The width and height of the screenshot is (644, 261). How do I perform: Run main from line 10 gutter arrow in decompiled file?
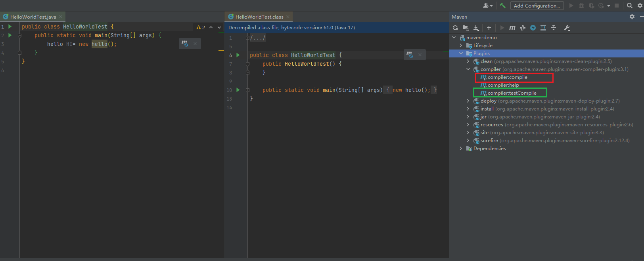click(x=238, y=90)
